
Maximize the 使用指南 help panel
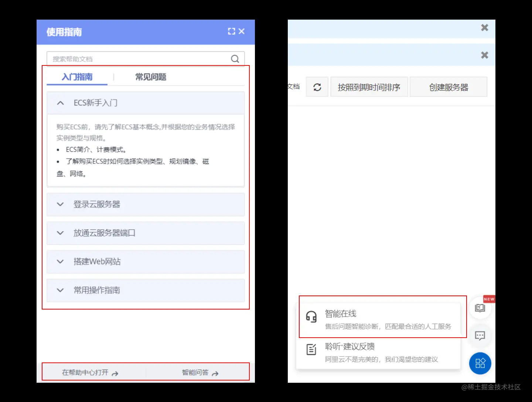point(232,31)
